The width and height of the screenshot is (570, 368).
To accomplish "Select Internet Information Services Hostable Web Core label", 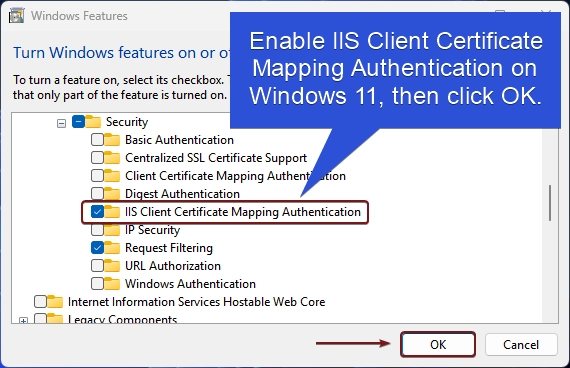I will tap(196, 302).
